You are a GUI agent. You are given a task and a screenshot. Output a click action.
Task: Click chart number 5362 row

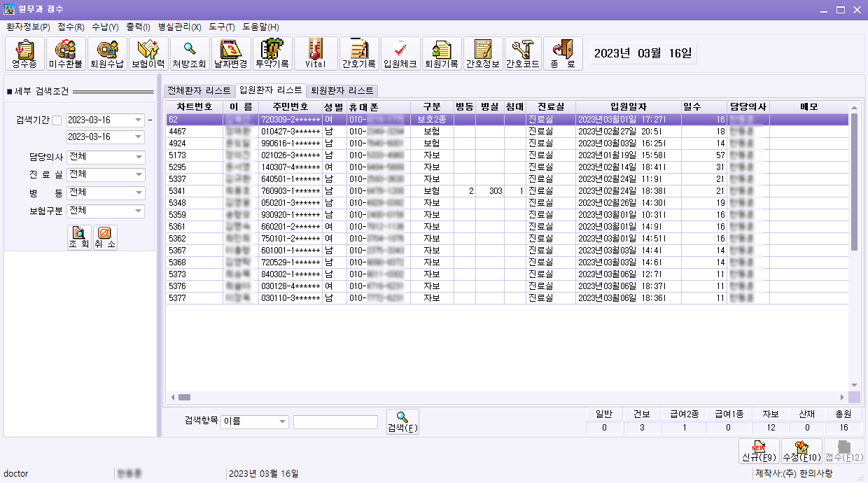(x=507, y=239)
